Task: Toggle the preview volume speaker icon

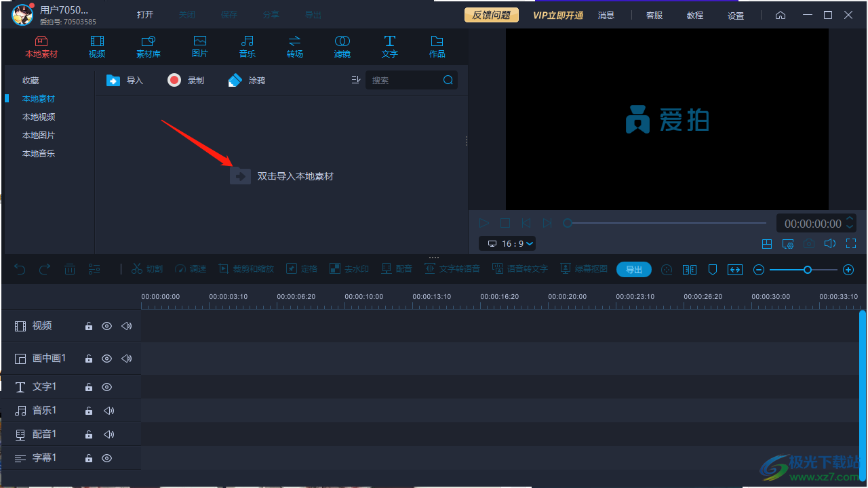Action: [x=830, y=244]
